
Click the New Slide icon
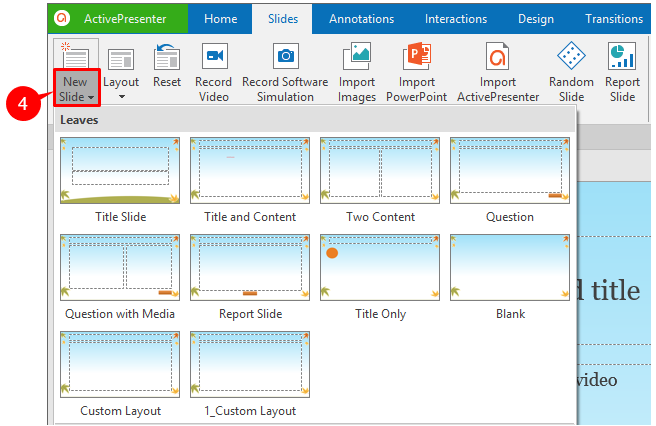76,54
